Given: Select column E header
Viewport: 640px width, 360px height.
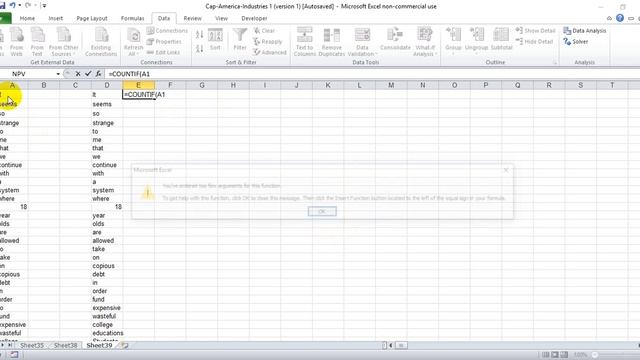Looking at the screenshot, I should coord(138,85).
